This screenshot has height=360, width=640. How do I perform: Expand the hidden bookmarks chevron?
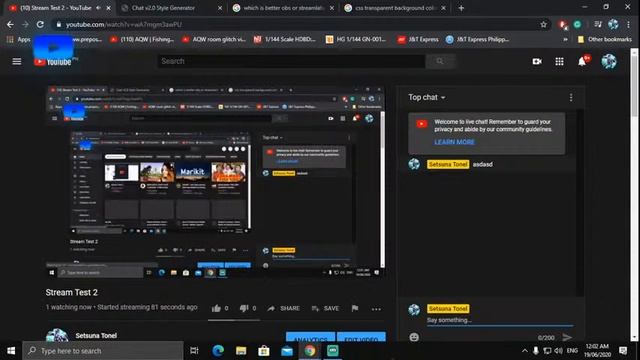click(x=565, y=40)
